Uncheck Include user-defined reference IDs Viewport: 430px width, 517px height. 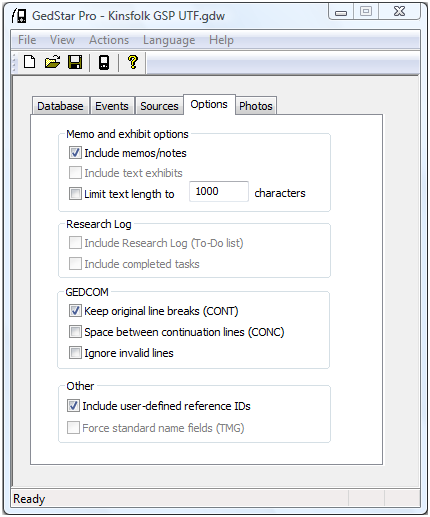coord(73,406)
